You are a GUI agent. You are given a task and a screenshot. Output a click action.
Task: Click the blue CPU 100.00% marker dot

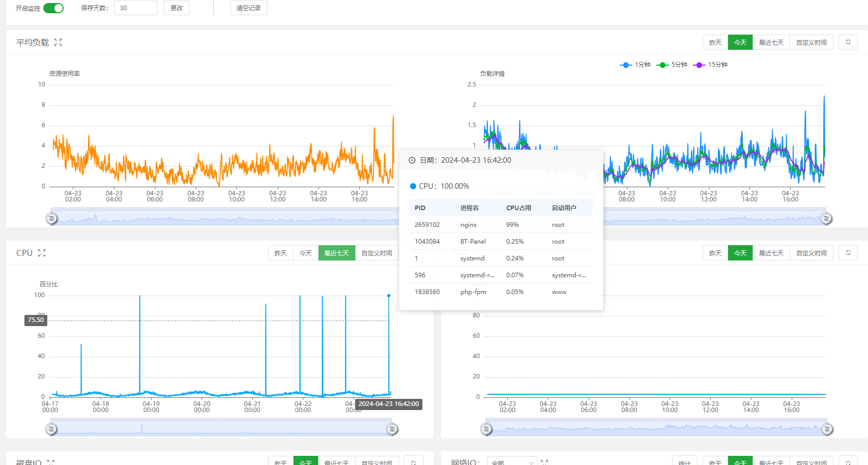(x=413, y=186)
